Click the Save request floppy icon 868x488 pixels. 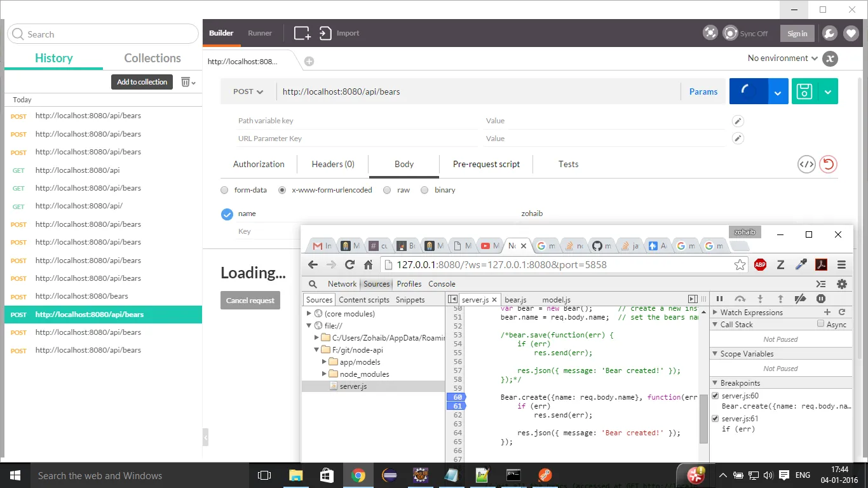pyautogui.click(x=804, y=91)
